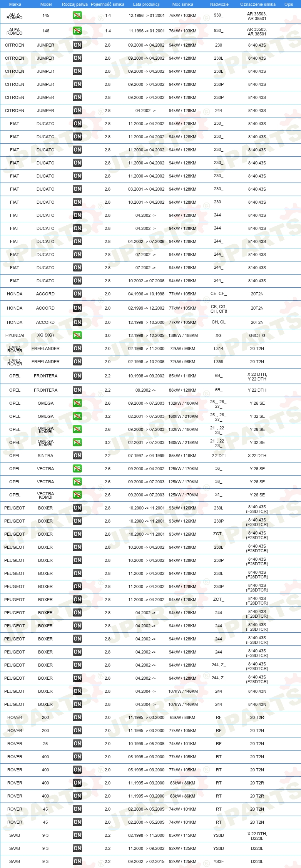Select the ON icon for Land Rover Freelander L359
The image size is (301, 868).
point(77,362)
